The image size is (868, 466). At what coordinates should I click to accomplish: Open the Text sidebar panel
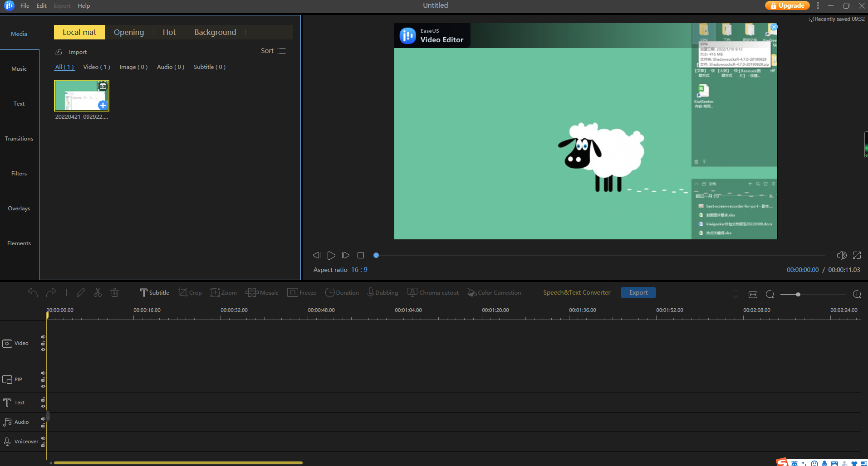[19, 104]
